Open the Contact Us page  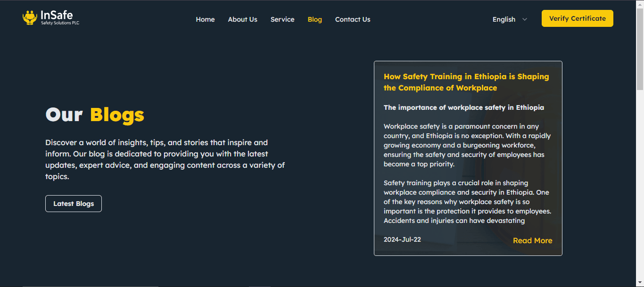click(353, 19)
